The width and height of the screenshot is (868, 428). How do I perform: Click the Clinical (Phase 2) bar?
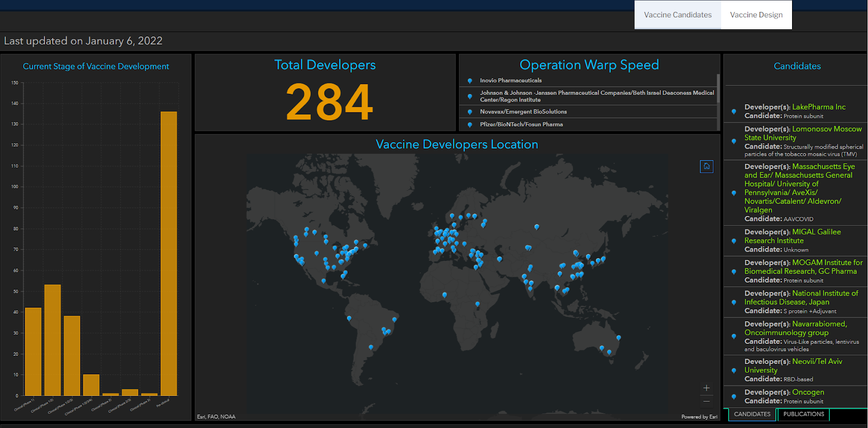pos(111,394)
